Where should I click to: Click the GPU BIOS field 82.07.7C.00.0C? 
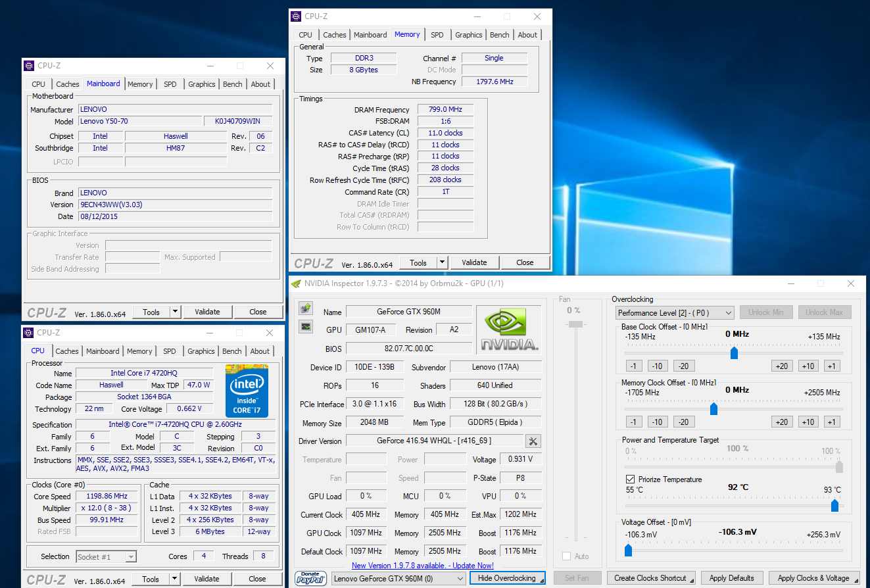tap(408, 349)
